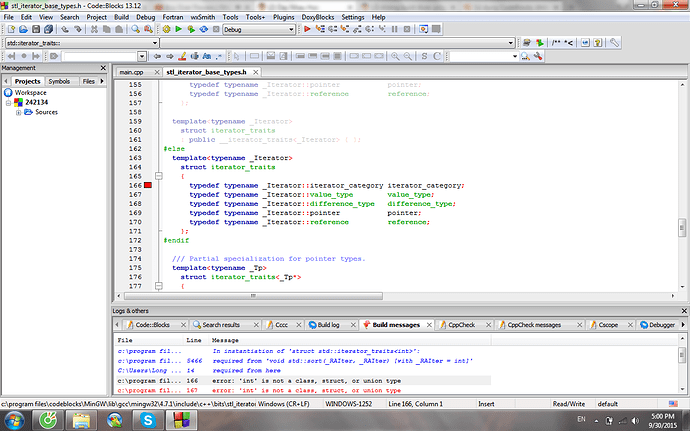Close the Management panel
Viewport: 690px width, 431px height.
(x=103, y=68)
